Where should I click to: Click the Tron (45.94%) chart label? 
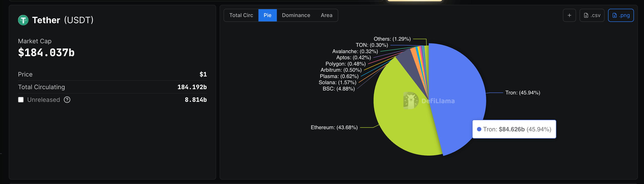click(x=523, y=93)
